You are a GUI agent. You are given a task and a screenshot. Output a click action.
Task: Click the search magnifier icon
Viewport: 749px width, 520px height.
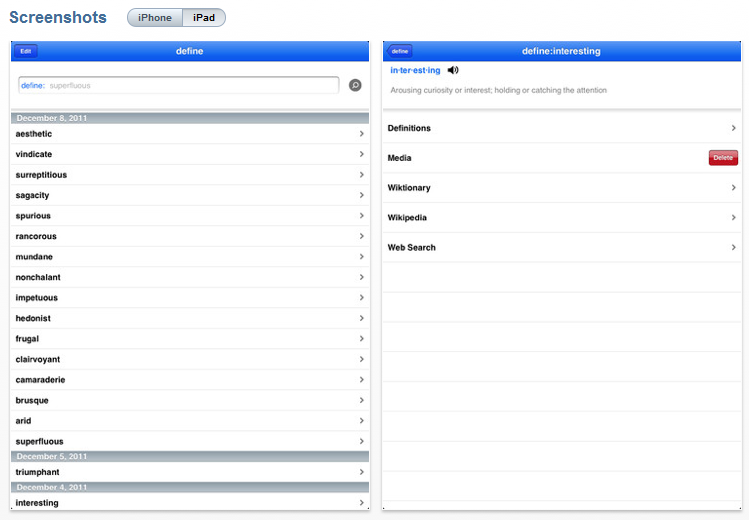(x=355, y=86)
